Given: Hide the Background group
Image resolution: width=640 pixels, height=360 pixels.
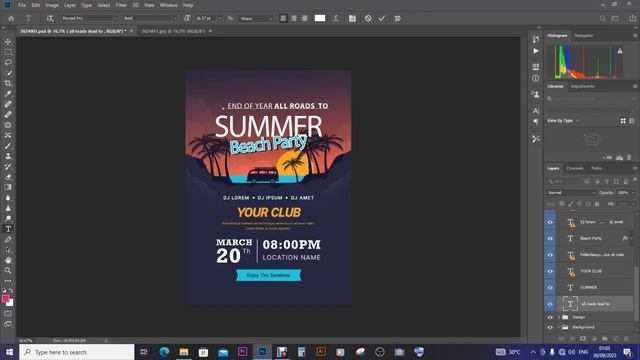Looking at the screenshot, I should [550, 327].
